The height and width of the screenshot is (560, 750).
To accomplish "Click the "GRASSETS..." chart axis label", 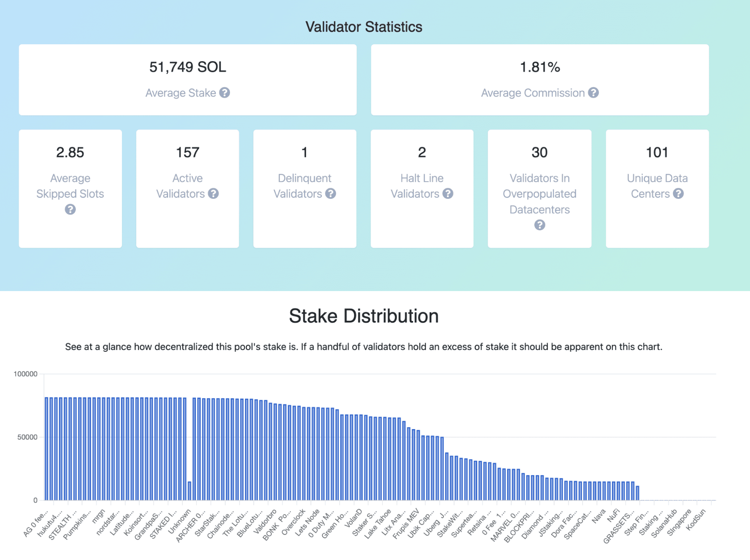I will click(x=619, y=526).
